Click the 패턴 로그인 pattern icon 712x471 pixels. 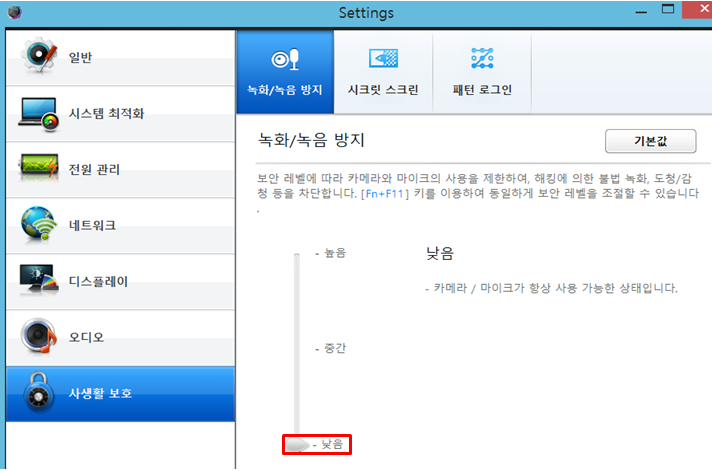482,58
